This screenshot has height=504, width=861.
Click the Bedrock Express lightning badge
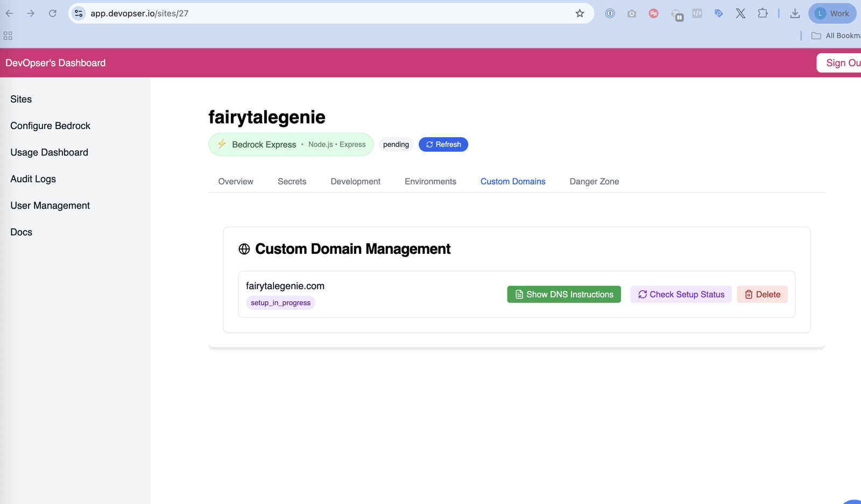coord(291,144)
